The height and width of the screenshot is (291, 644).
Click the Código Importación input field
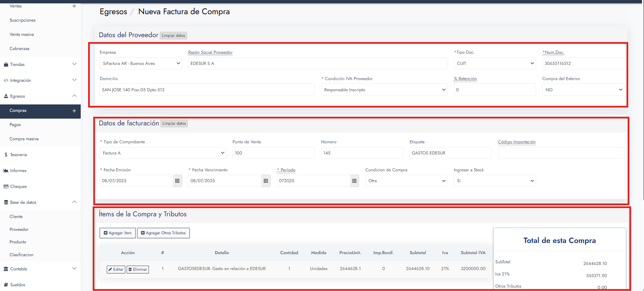(x=561, y=153)
